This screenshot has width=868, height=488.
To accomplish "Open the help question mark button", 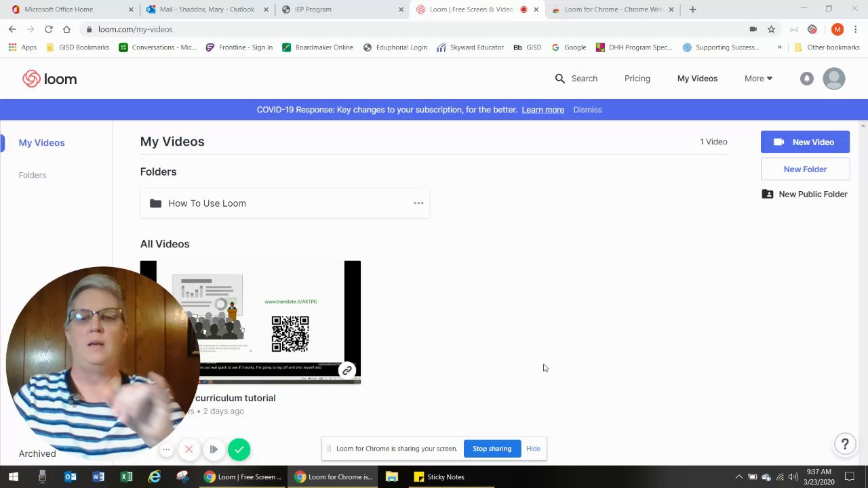I will (845, 445).
